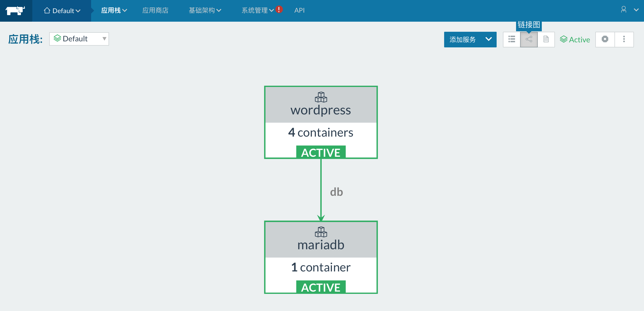Open the API menu item

299,10
